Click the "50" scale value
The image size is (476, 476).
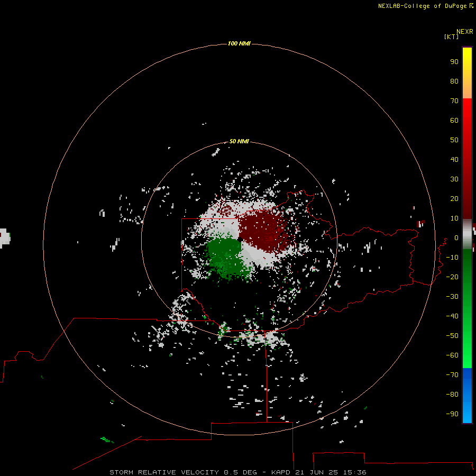pos(454,140)
